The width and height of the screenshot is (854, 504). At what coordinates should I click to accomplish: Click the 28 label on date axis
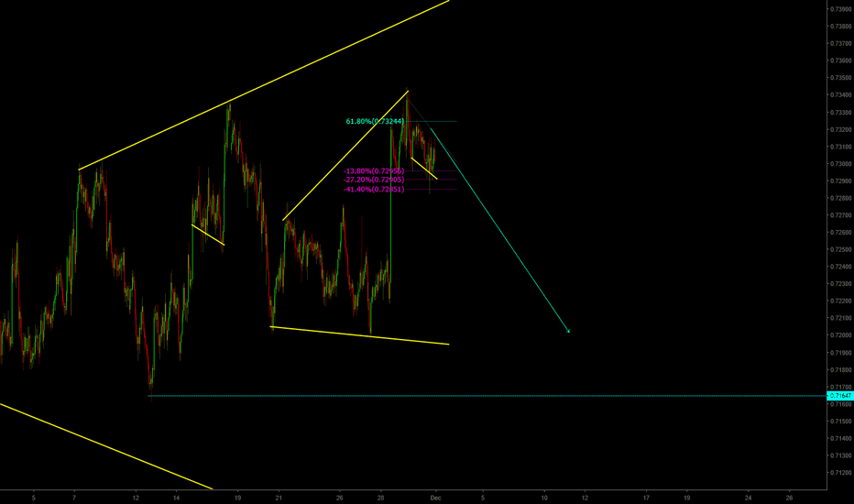pos(380,498)
